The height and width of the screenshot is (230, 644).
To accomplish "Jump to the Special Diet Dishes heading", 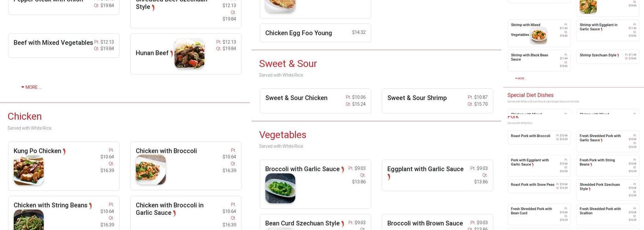I will pyautogui.click(x=530, y=95).
